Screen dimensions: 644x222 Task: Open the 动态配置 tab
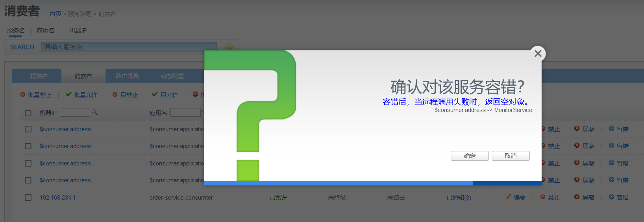point(172,76)
